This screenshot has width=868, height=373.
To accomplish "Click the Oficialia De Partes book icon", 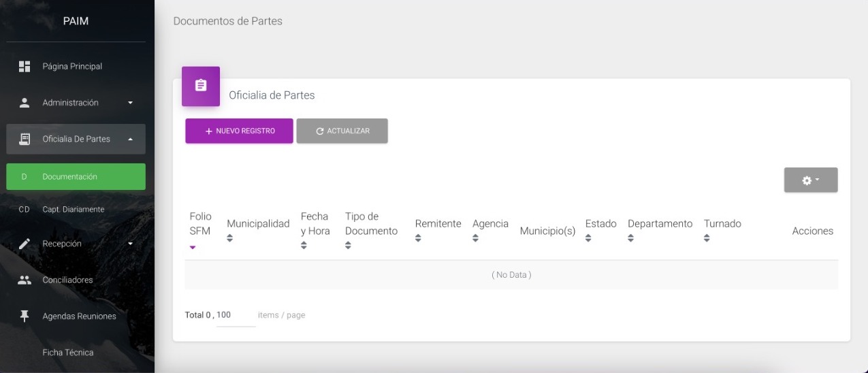I will (x=25, y=139).
